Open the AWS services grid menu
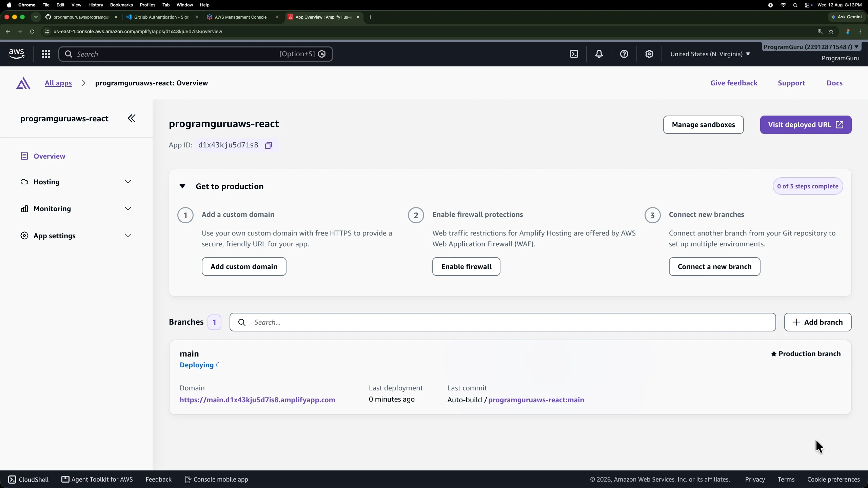868x488 pixels. pyautogui.click(x=46, y=54)
